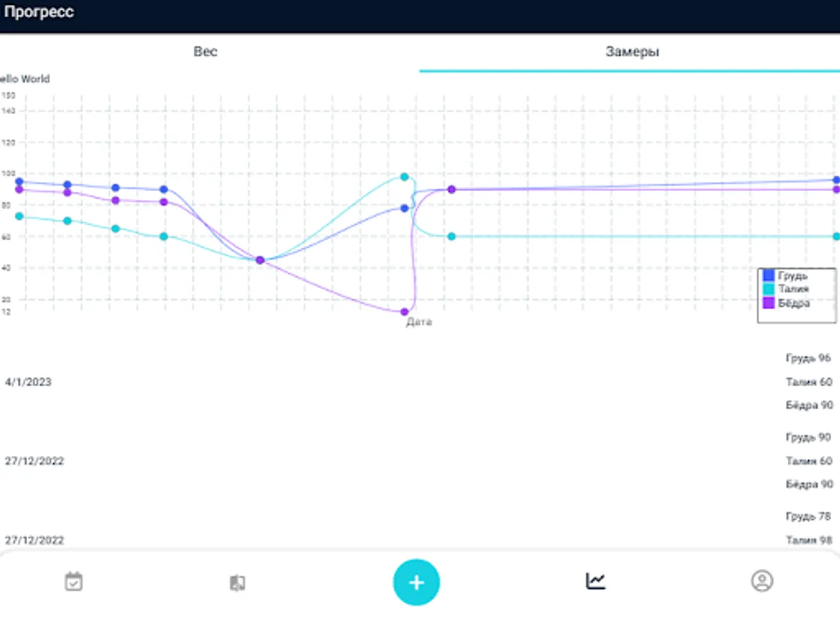Switch to the Вес tab

coord(206,51)
